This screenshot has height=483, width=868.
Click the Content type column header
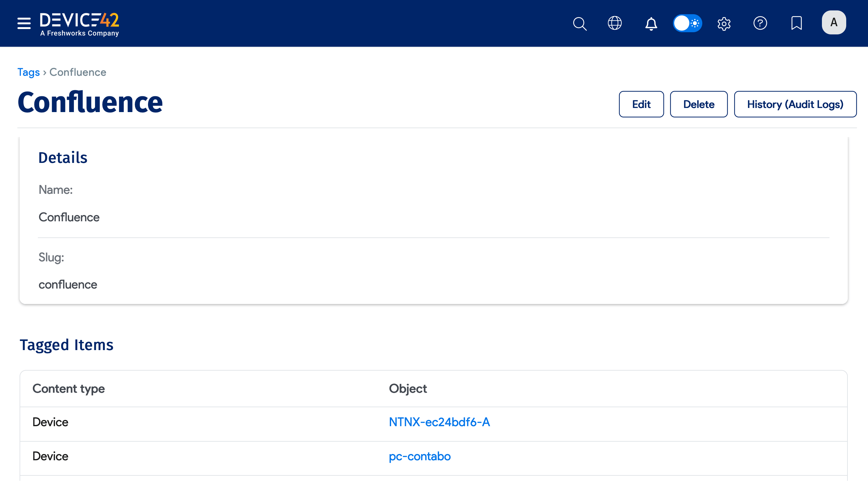pyautogui.click(x=68, y=389)
